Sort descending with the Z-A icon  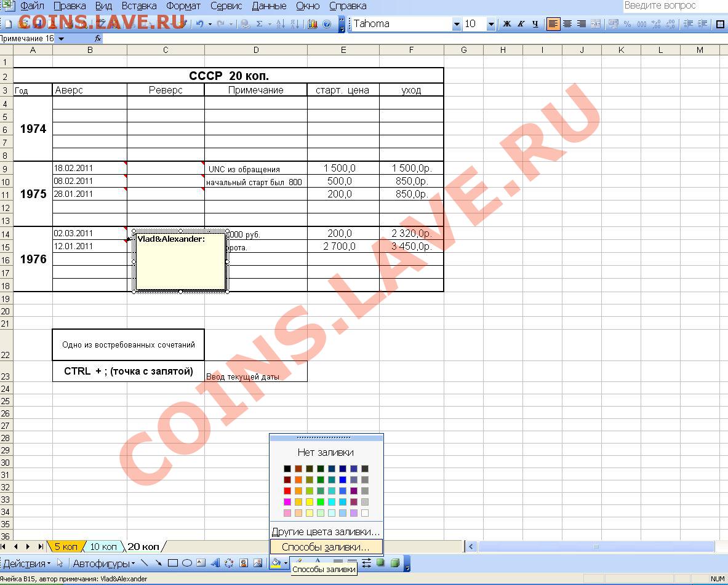(295, 24)
